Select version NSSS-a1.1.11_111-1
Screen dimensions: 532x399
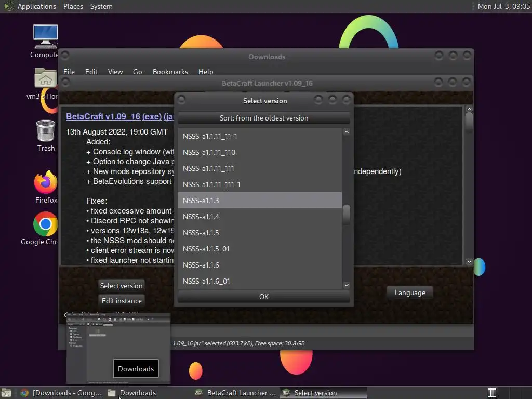click(x=260, y=184)
